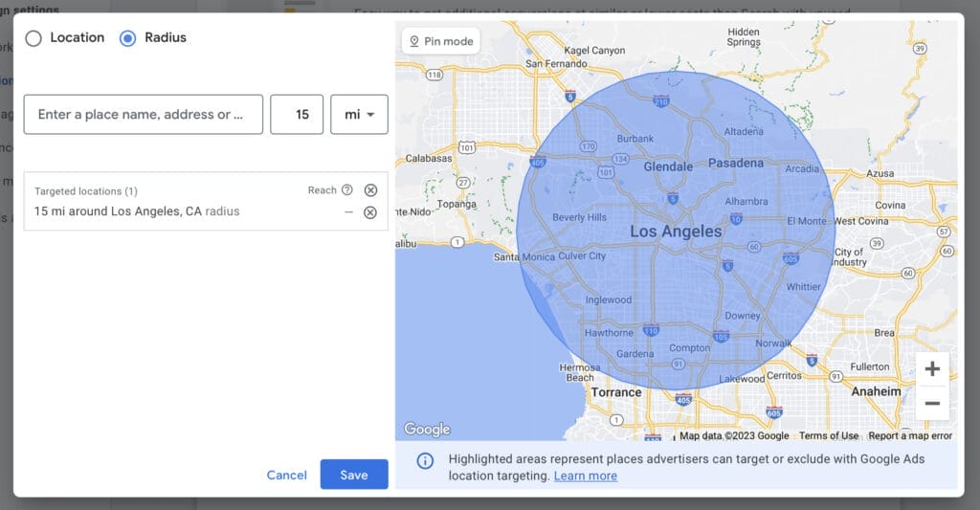Remove all targeted locations with header X icon
This screenshot has height=510, width=980.
(x=370, y=190)
